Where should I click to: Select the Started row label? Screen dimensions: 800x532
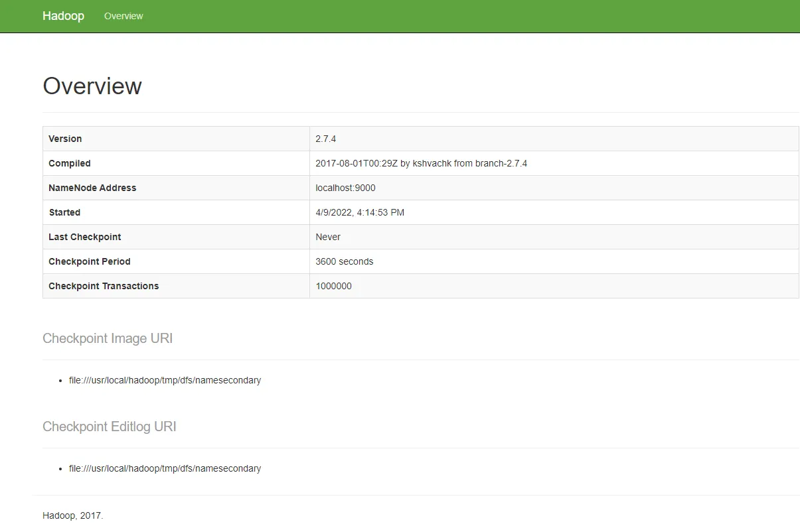point(64,212)
